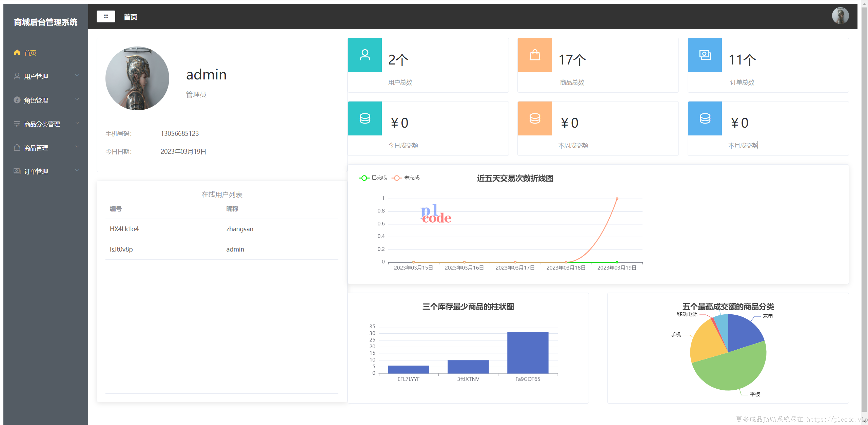
Task: Click the orange coins icon for weekly turnover
Action: 535,118
